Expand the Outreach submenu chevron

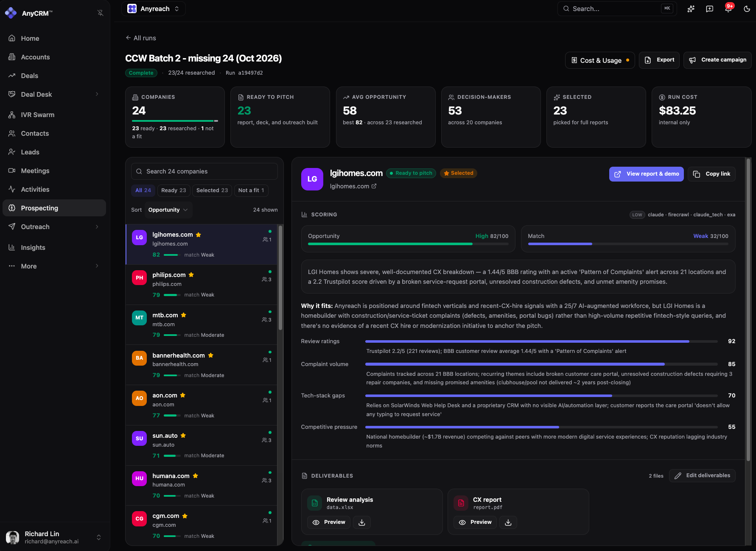[x=97, y=227]
